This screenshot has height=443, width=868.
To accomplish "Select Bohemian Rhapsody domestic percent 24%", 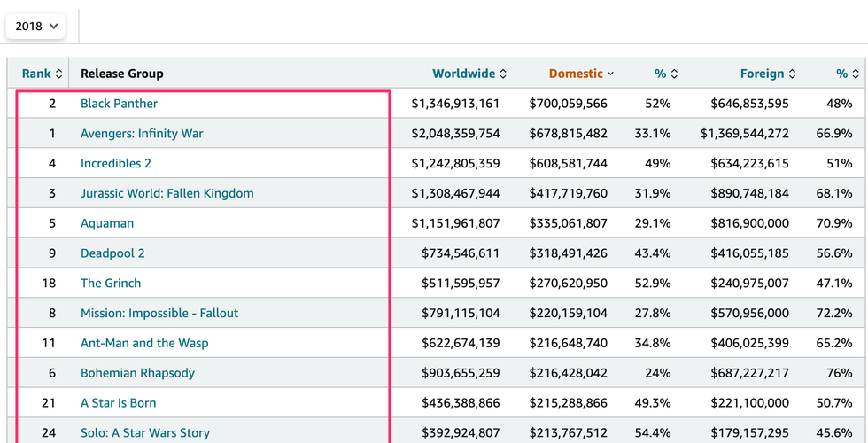I will (x=657, y=373).
